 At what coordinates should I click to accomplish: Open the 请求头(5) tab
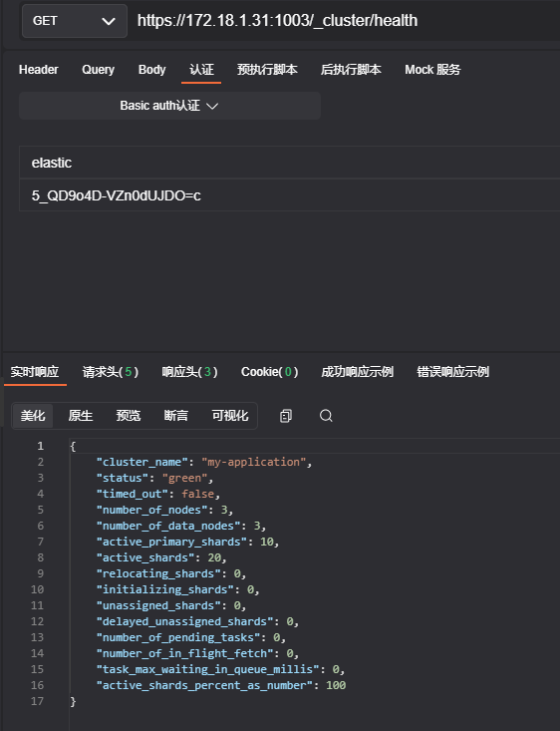(x=111, y=372)
